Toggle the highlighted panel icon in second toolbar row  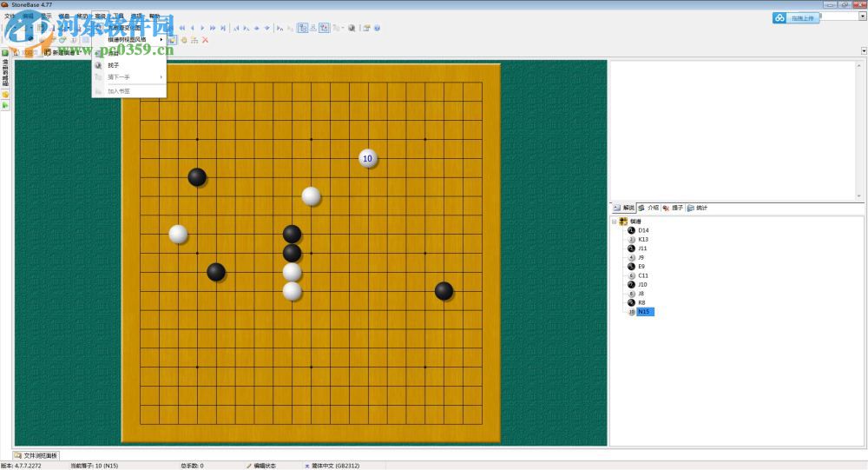click(x=172, y=40)
